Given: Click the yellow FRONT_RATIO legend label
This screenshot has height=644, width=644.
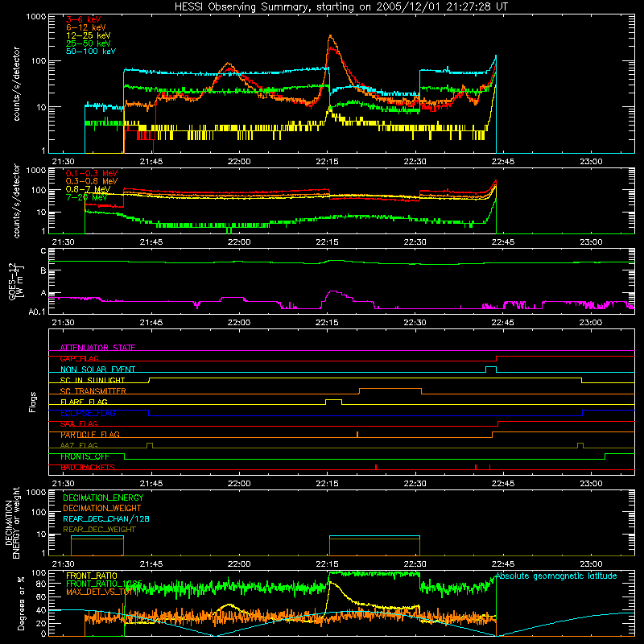Looking at the screenshot, I should (x=92, y=576).
